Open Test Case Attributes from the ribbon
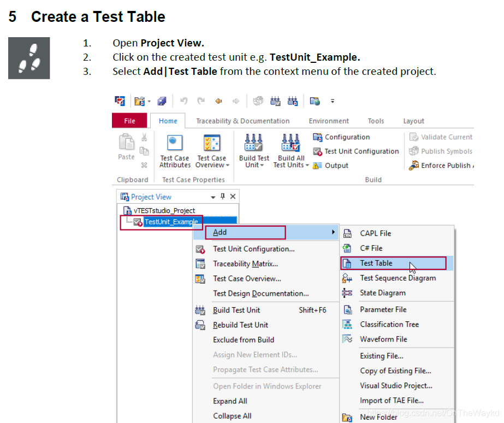Viewport: 504px width, 423px height. point(175,151)
